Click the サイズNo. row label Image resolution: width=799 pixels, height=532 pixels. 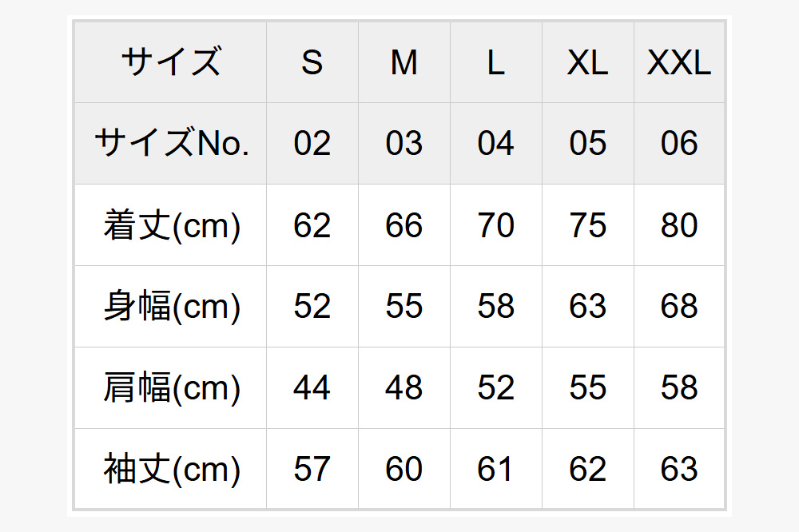170,144
